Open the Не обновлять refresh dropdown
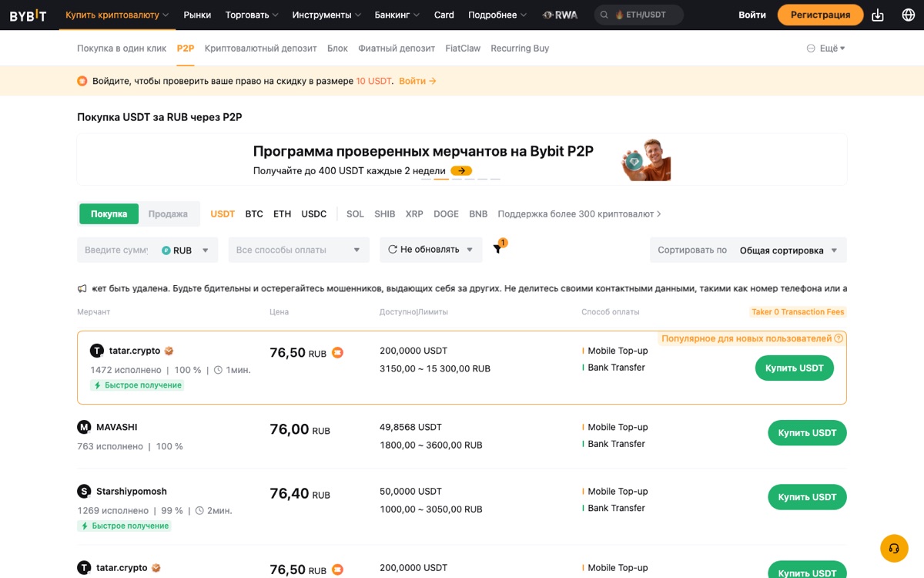The height and width of the screenshot is (578, 924). 431,250
